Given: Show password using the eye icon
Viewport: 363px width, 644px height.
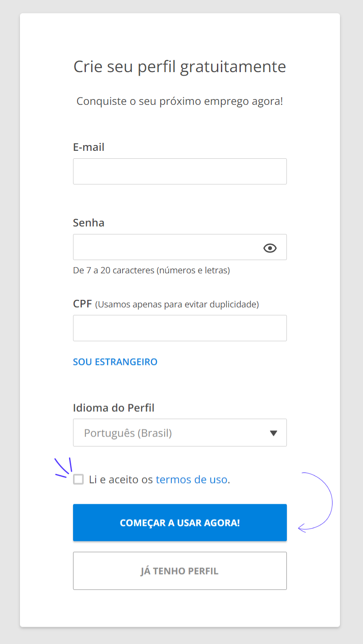Looking at the screenshot, I should (270, 248).
